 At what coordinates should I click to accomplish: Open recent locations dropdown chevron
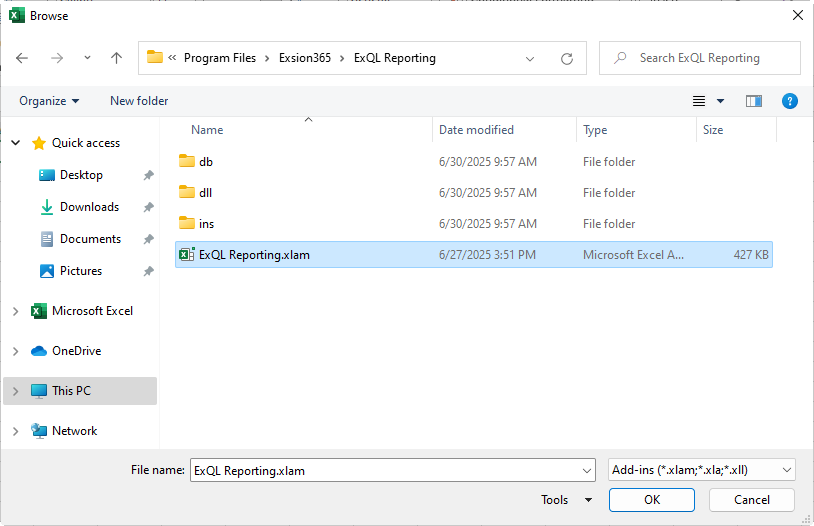tap(87, 58)
